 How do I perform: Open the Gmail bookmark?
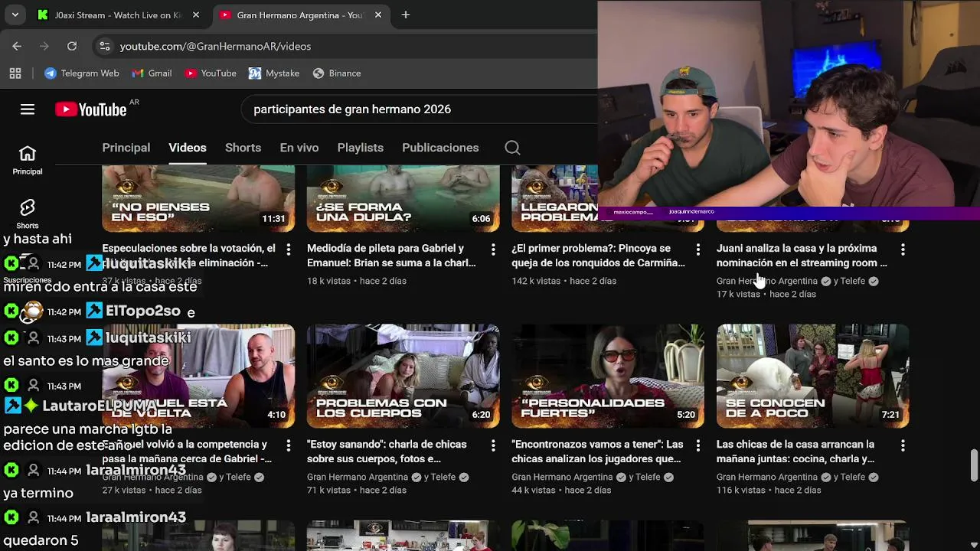click(x=152, y=73)
